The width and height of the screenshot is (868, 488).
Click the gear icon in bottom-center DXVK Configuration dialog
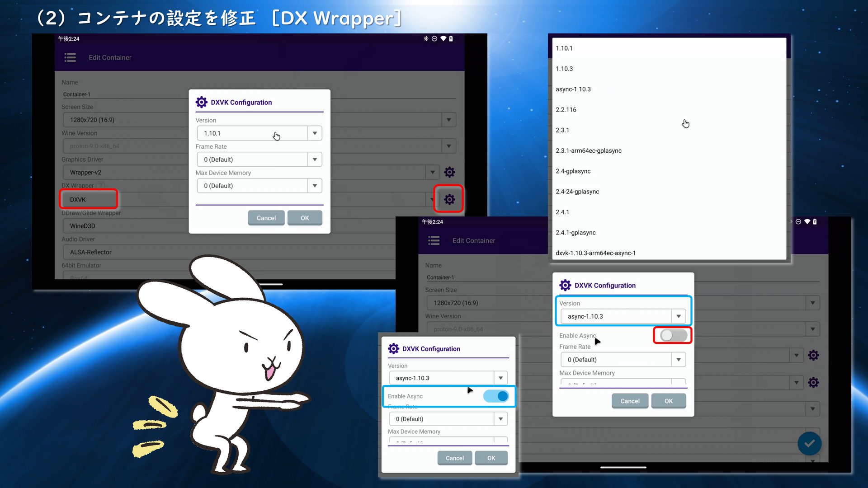[x=394, y=348]
